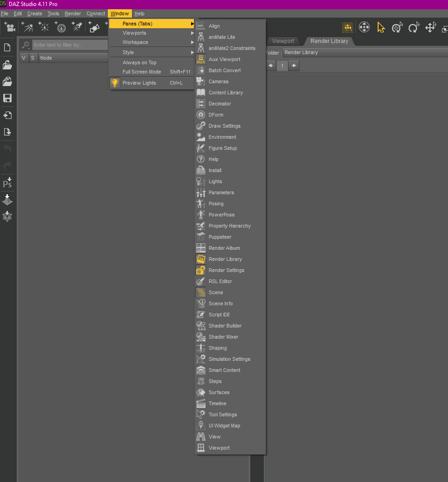448x482 pixels.
Task: Click the Decimator icon
Action: [x=201, y=104]
